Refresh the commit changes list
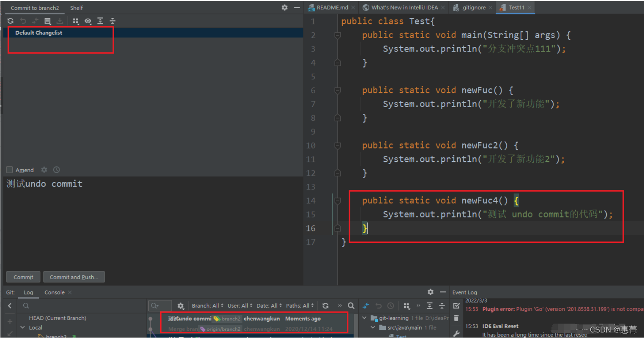Screen dimensions: 644x338 pyautogui.click(x=11, y=21)
